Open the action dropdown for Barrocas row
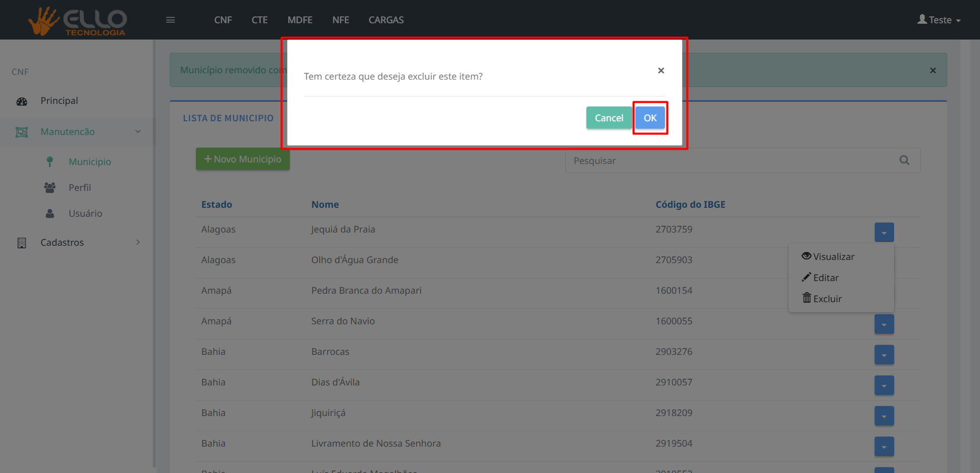This screenshot has width=980, height=473. (x=884, y=355)
